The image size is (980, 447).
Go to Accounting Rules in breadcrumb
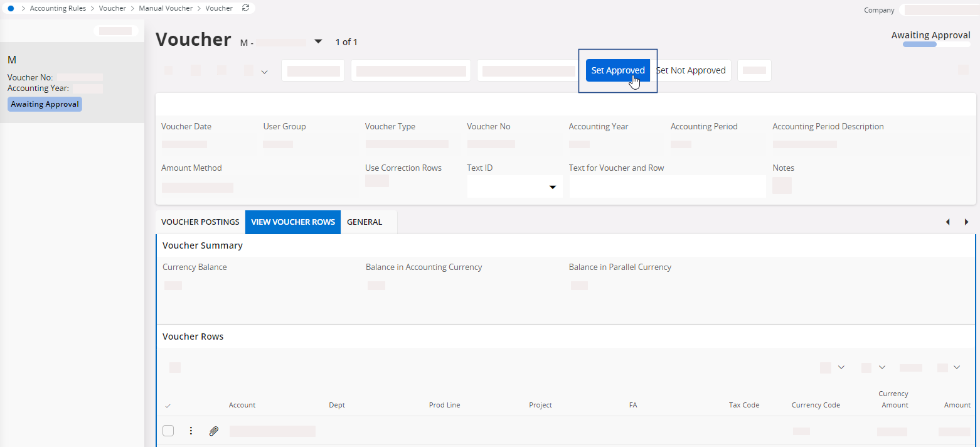click(x=58, y=8)
